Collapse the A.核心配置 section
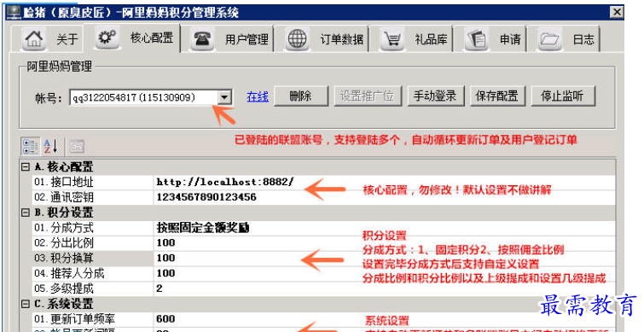The image size is (644, 332). point(26,166)
